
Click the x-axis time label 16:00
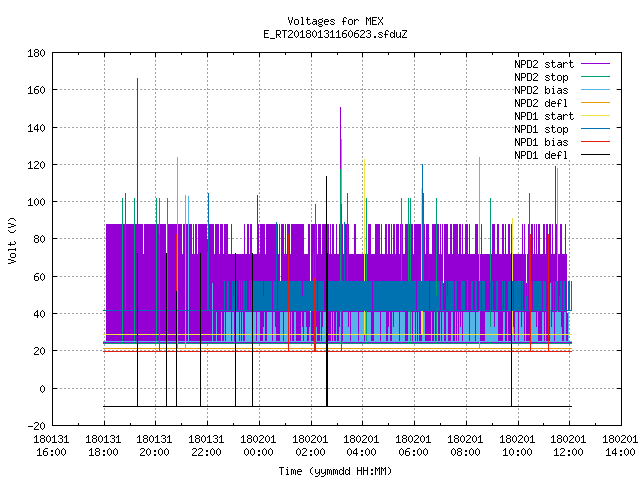pyautogui.click(x=51, y=452)
